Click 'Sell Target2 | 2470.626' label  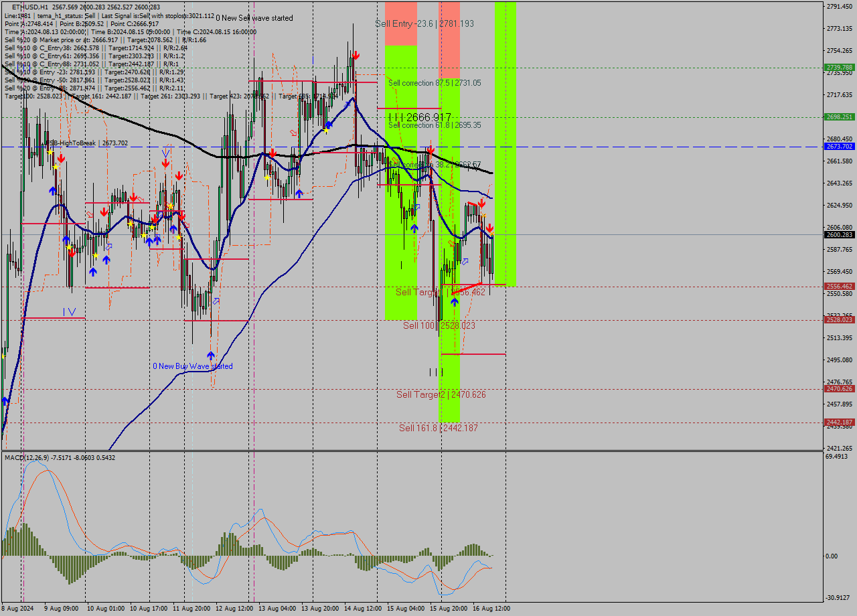(x=441, y=394)
